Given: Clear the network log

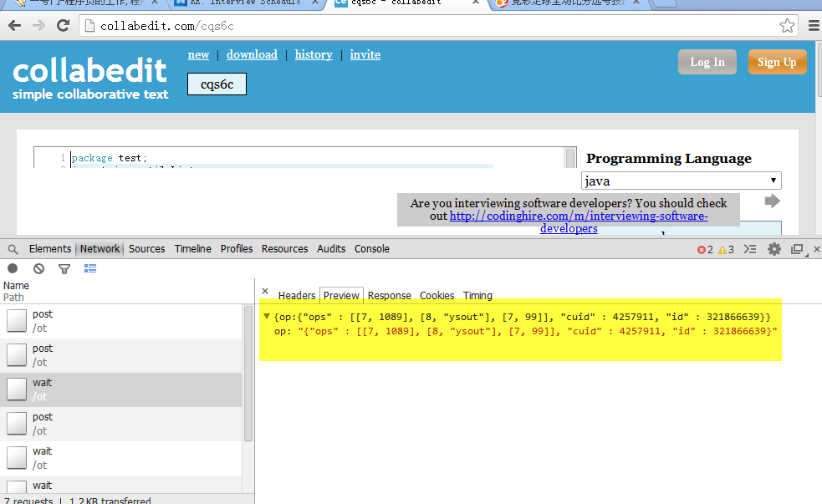Looking at the screenshot, I should [38, 269].
